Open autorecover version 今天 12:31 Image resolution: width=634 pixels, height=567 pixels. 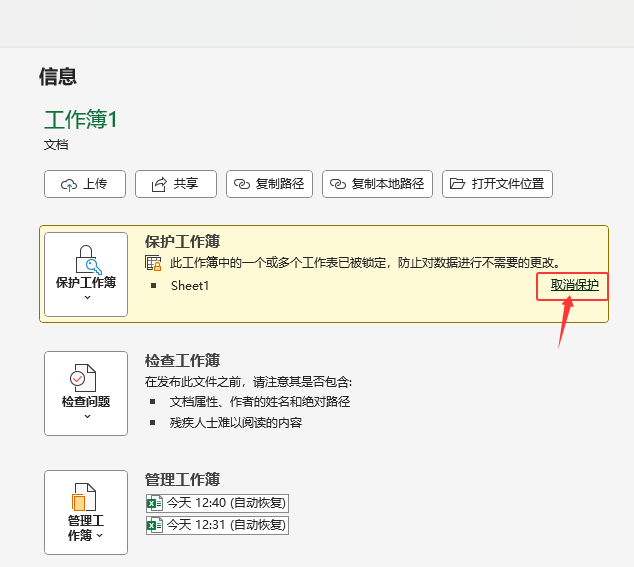pyautogui.click(x=218, y=525)
